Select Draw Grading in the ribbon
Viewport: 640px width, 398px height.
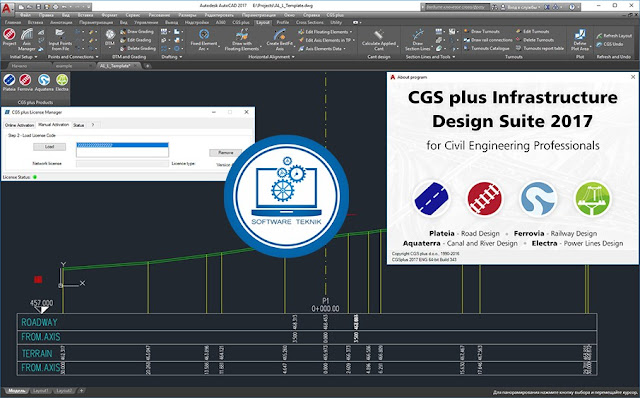click(137, 31)
